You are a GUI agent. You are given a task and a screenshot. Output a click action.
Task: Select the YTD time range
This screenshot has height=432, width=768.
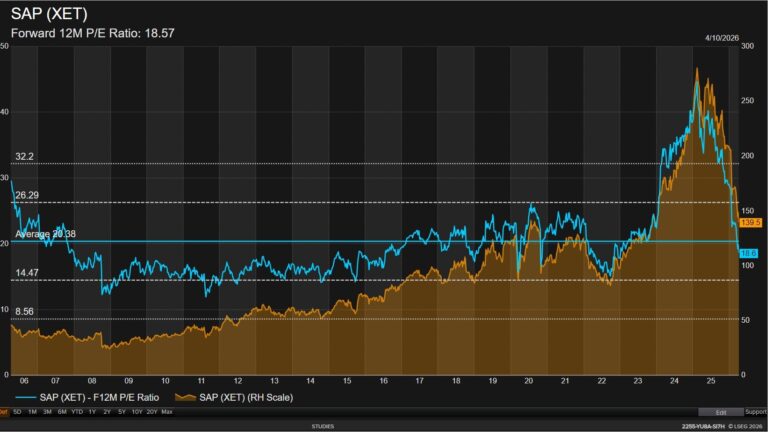point(78,411)
